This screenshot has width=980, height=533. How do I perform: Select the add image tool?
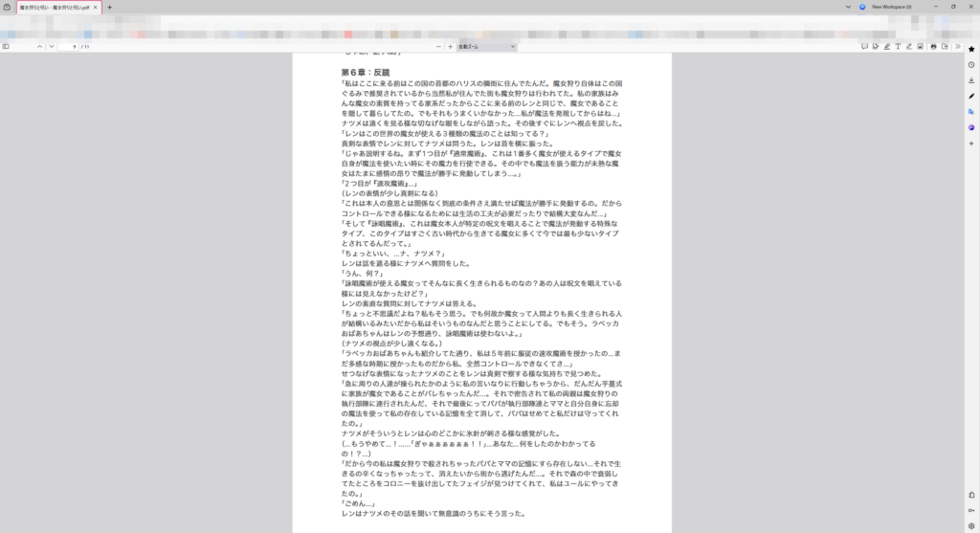coord(920,46)
